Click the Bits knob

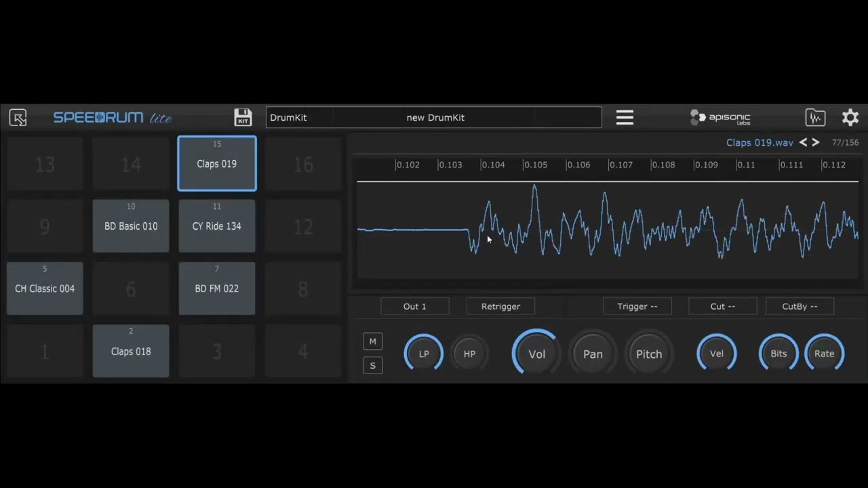pos(778,353)
